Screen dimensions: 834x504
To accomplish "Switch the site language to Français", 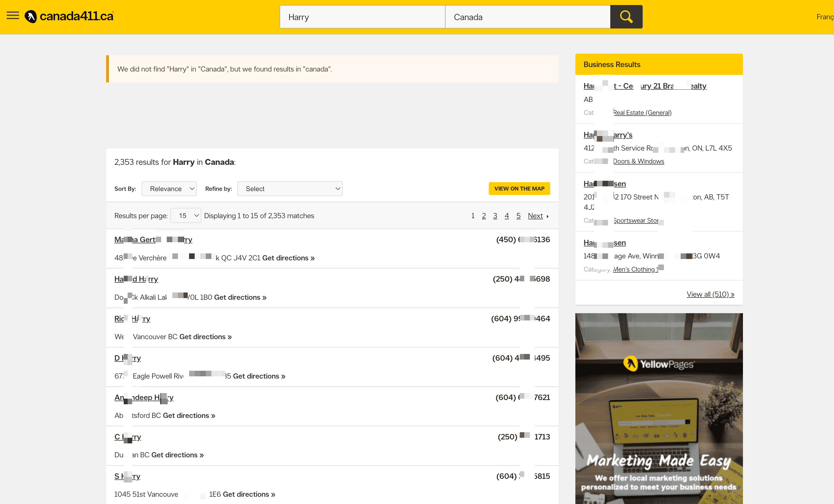I will [825, 17].
